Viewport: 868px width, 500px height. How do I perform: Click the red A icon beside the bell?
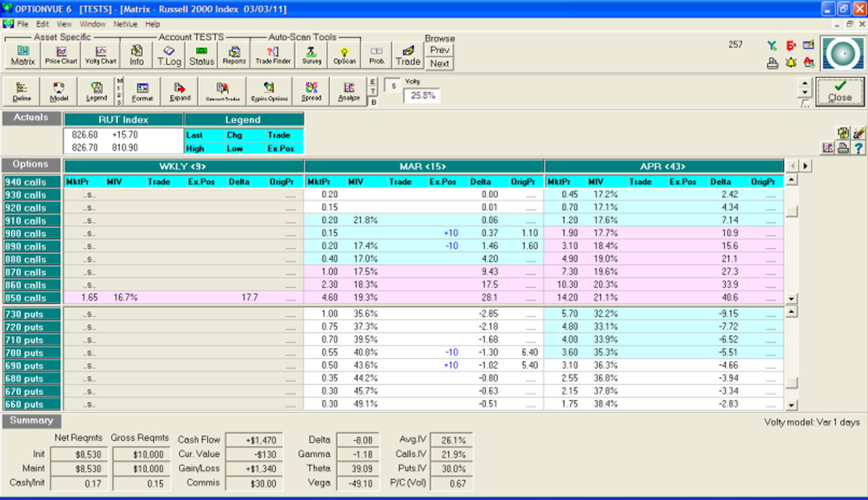click(808, 63)
